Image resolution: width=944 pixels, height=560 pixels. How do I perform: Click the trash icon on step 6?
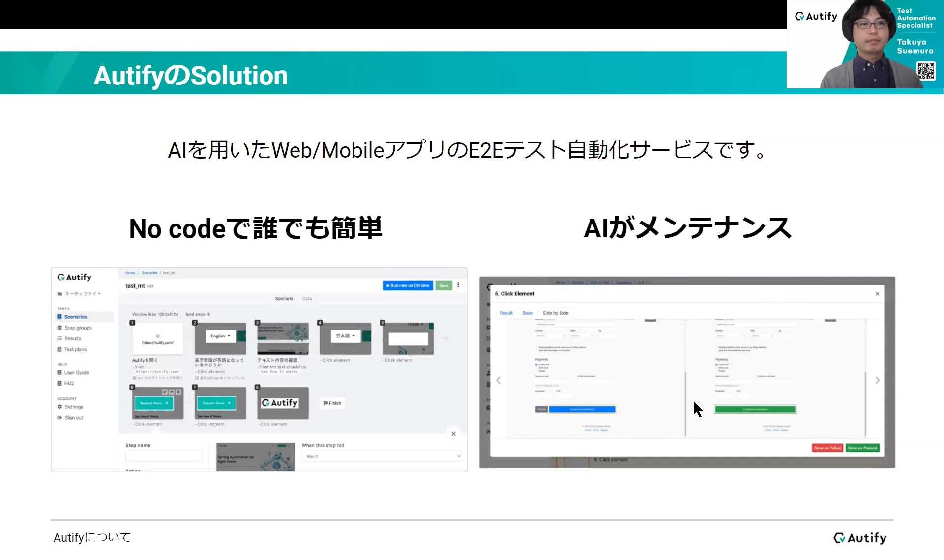point(178,392)
